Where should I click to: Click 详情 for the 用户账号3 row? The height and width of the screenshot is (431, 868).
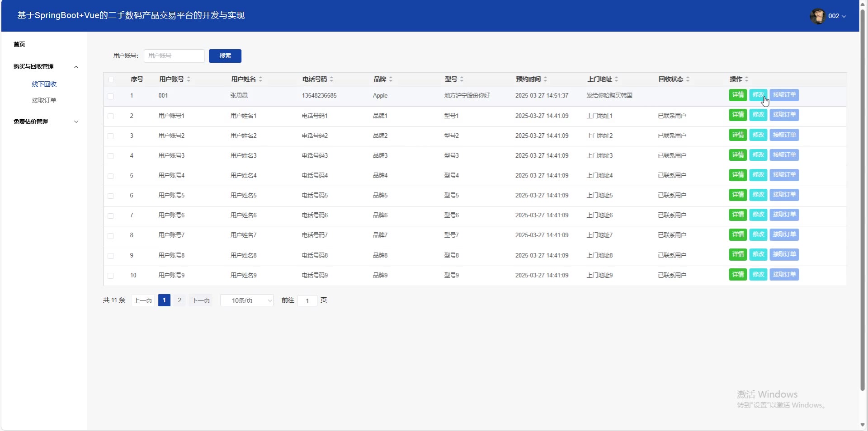(738, 155)
